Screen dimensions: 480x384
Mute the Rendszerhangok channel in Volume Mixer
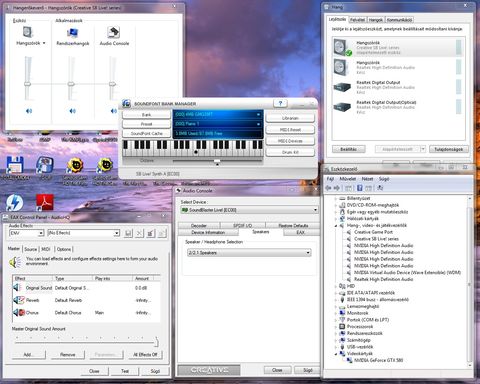point(72,111)
